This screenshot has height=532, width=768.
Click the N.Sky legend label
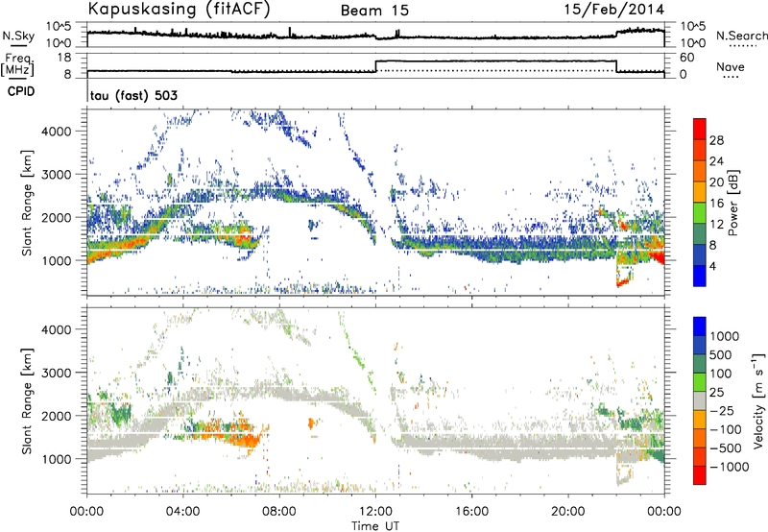(18, 36)
